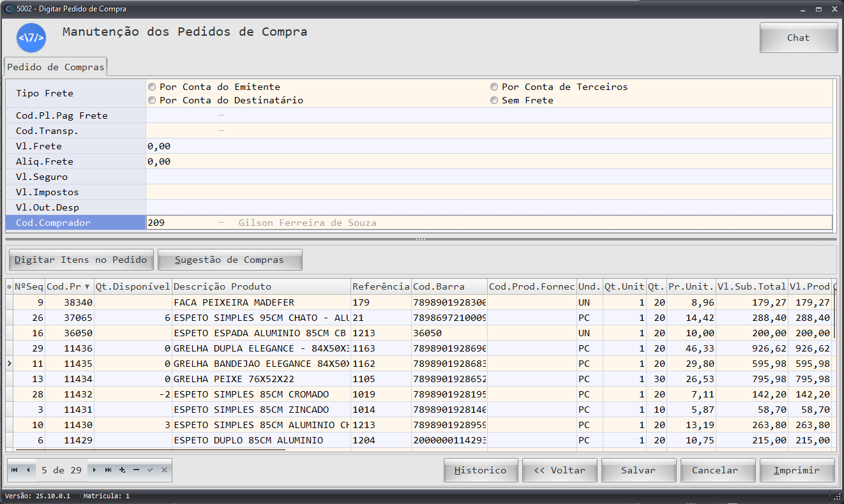844x504 pixels.
Task: Go to previous record in navigator
Action: click(x=28, y=470)
